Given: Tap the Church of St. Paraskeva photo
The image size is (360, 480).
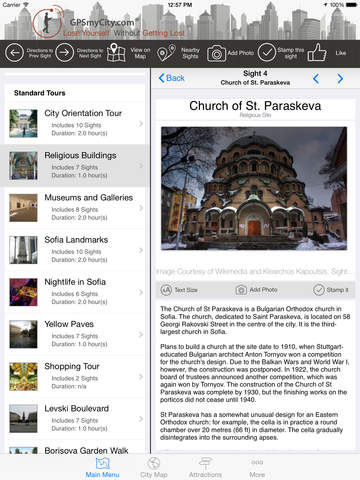Looking at the screenshot, I should 254,188.
